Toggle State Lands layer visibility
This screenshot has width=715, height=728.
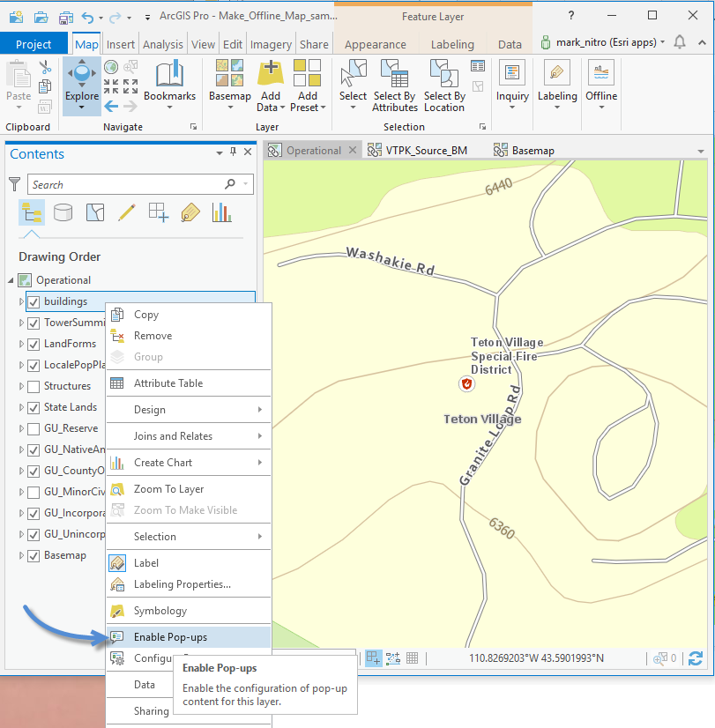point(34,408)
